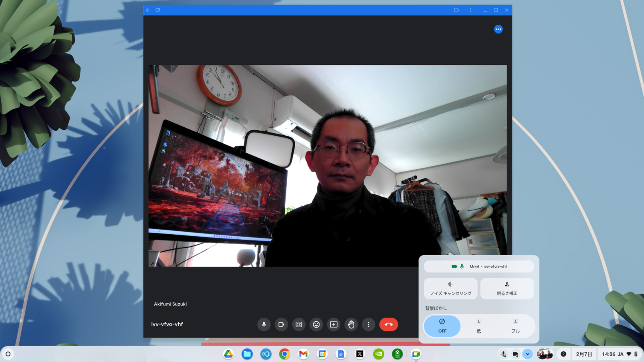Mute the microphone in the Meet toolbar

[264, 324]
